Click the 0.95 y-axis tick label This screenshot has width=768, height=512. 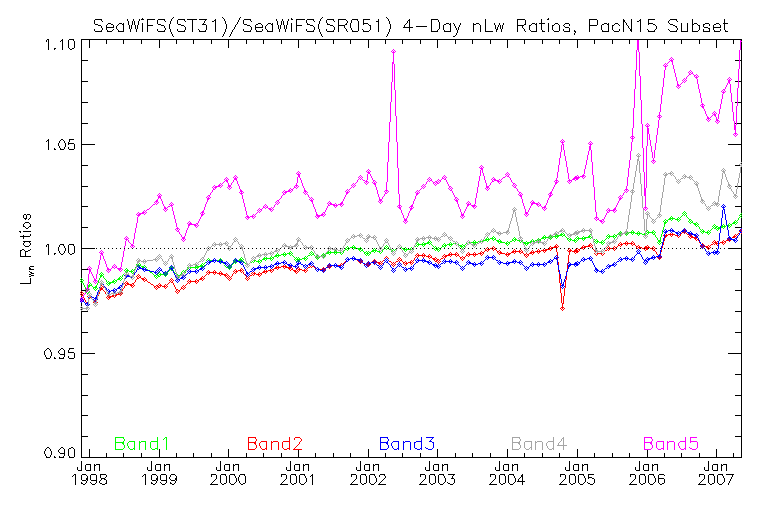(60, 354)
